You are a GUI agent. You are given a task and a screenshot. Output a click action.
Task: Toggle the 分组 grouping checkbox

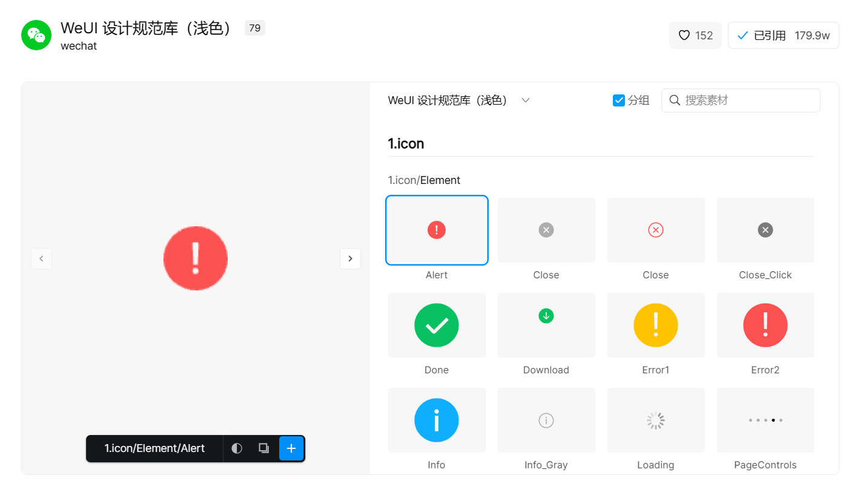pos(619,100)
